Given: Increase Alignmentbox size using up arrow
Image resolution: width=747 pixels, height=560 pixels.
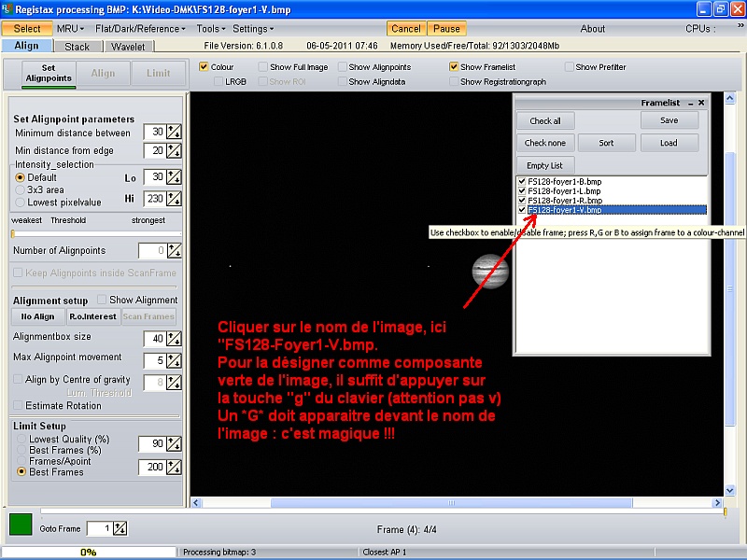Looking at the screenshot, I should click(x=170, y=335).
